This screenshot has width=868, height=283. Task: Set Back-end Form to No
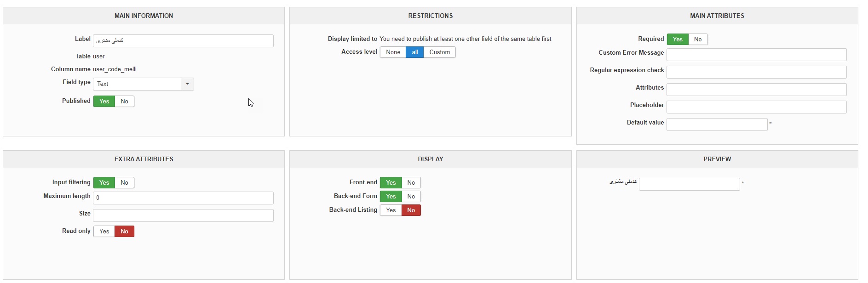tap(411, 197)
